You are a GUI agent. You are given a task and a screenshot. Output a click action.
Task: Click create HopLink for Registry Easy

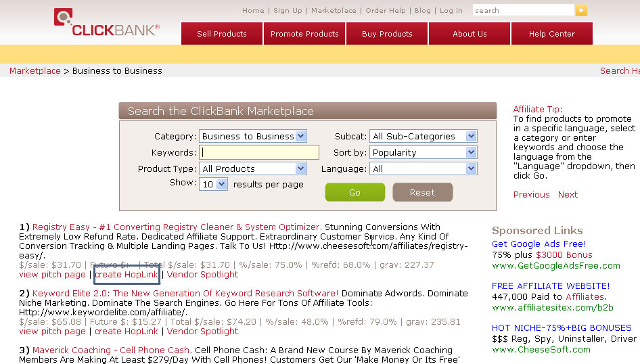(x=127, y=275)
